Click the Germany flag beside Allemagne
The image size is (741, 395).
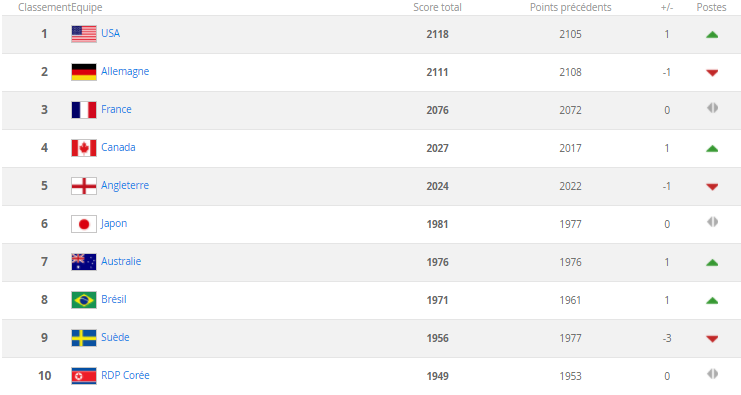[x=84, y=72]
